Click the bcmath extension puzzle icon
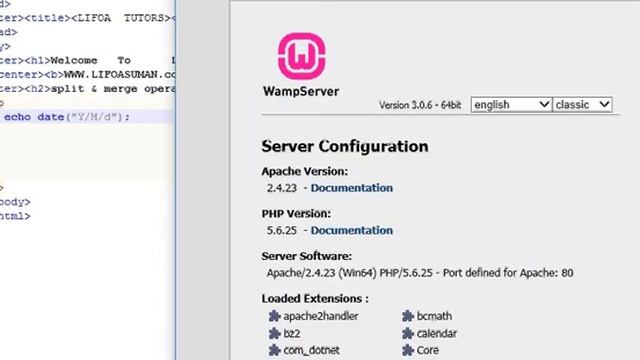 click(x=408, y=316)
